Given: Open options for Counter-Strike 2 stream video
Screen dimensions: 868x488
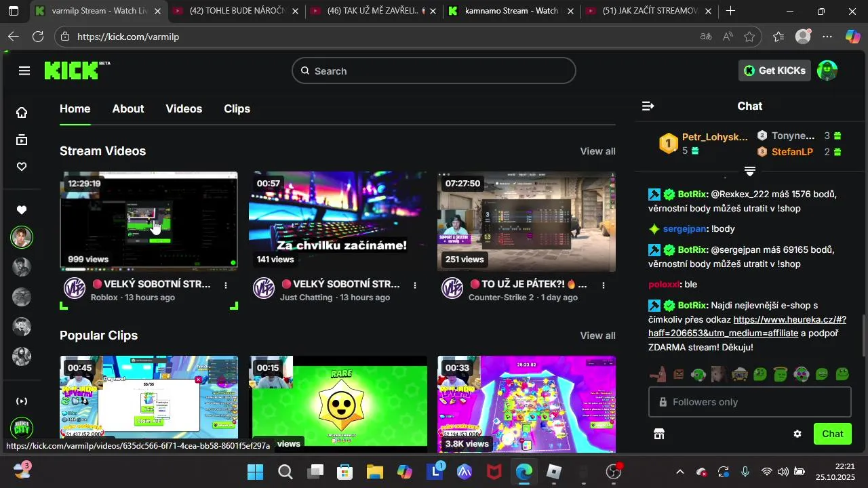Looking at the screenshot, I should (x=604, y=285).
